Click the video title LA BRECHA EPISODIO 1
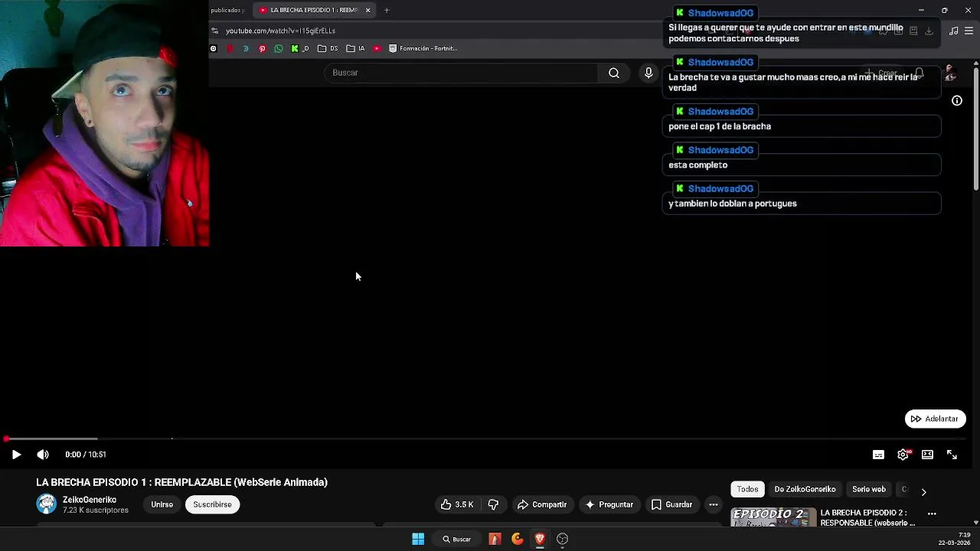980x551 pixels. [x=181, y=482]
